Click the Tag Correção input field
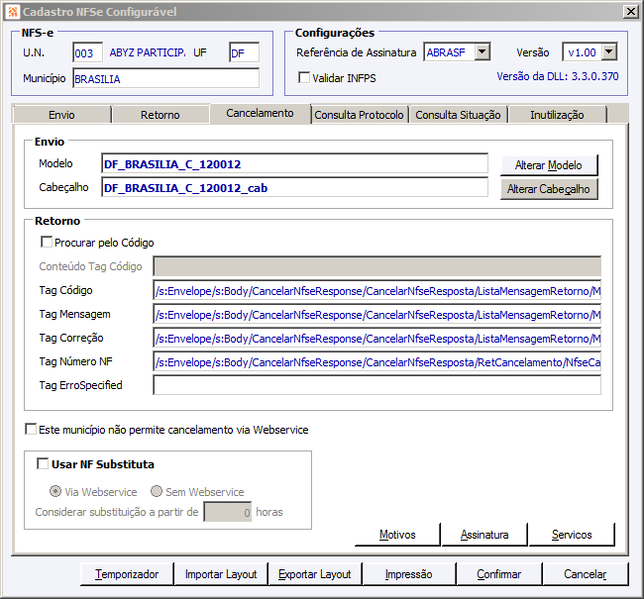The width and height of the screenshot is (644, 599). click(x=377, y=339)
